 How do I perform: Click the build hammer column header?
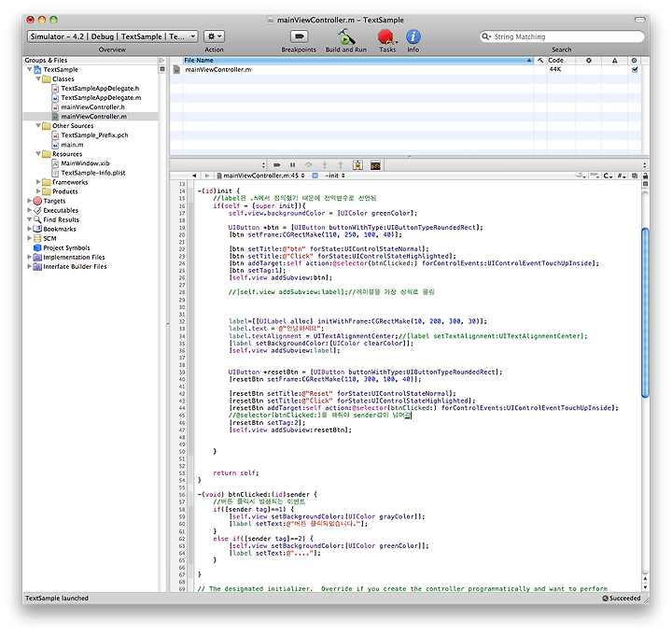click(x=540, y=61)
